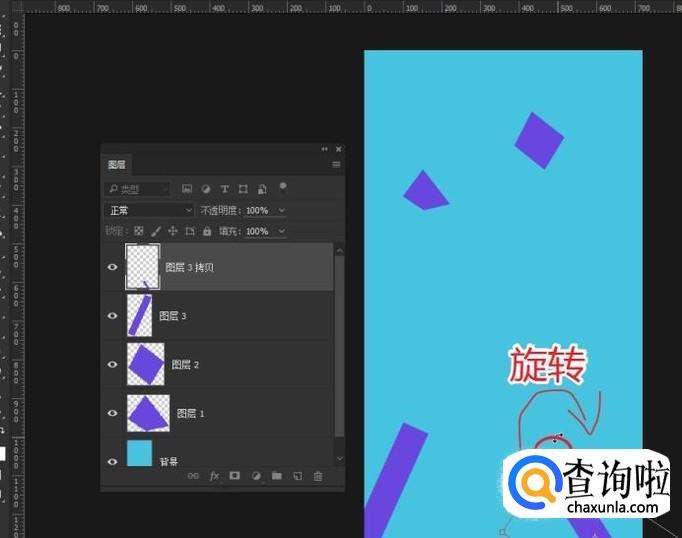Toggle visibility of 图层 2

[112, 364]
